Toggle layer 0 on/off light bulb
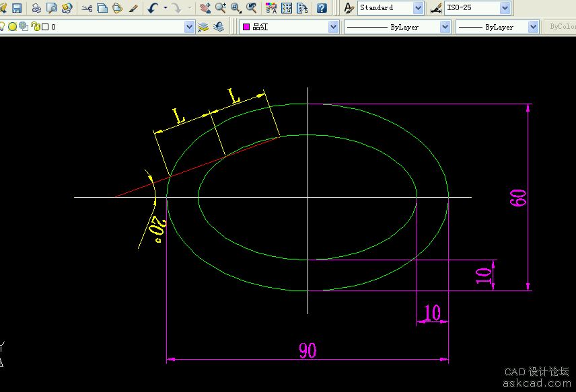Viewport: 576px width, 392px height. tap(2, 26)
